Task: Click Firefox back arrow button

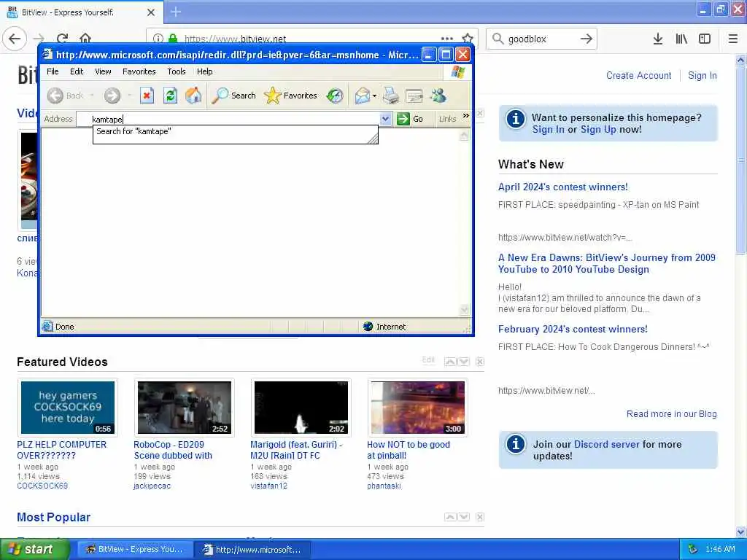Action: coord(15,39)
